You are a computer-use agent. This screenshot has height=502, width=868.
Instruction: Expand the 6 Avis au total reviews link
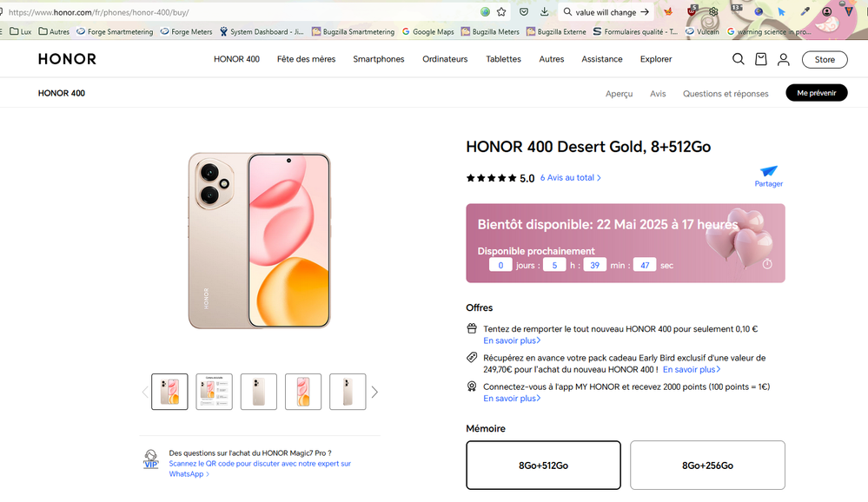click(x=570, y=178)
